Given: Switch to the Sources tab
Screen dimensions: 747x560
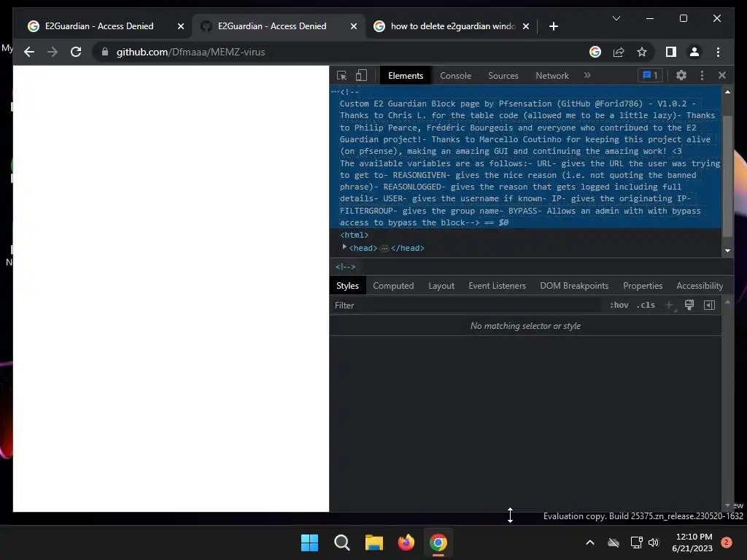Looking at the screenshot, I should point(503,76).
